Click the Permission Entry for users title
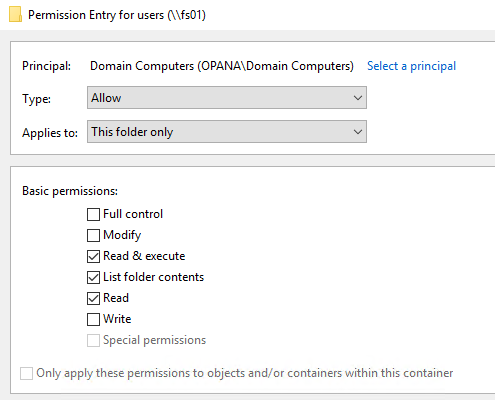Viewport: 495px width, 400px height. [117, 15]
